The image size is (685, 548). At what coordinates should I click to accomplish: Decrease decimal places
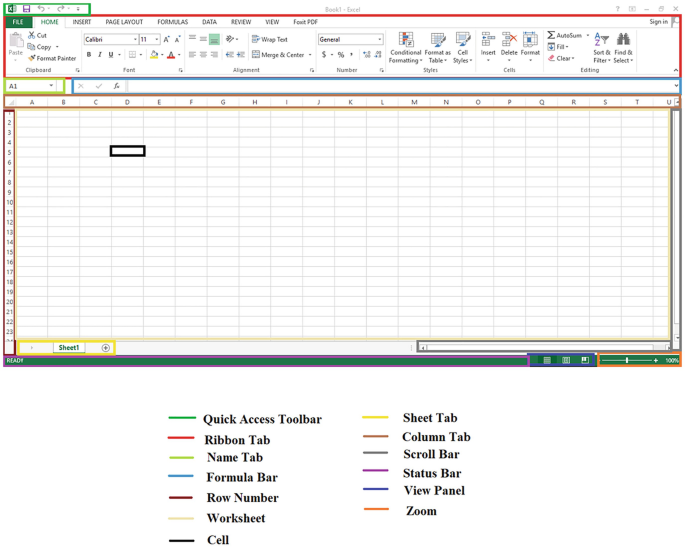(x=378, y=55)
